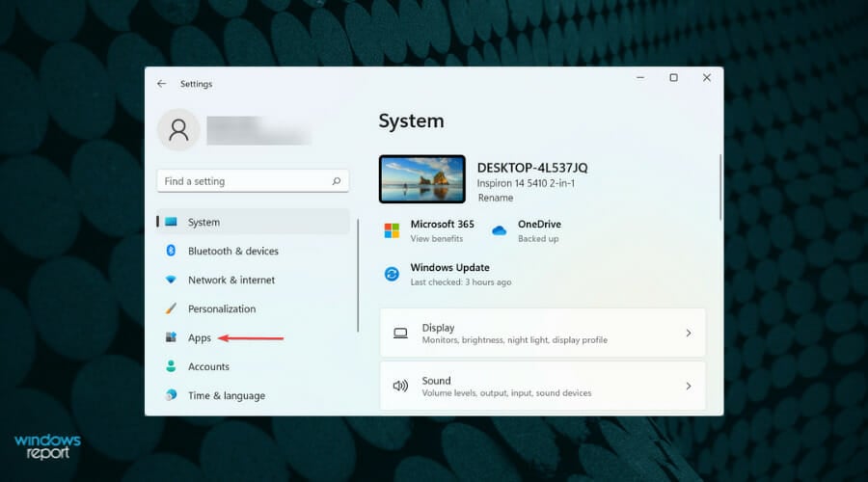Maximize the Settings window
This screenshot has height=482, width=868.
[673, 77]
